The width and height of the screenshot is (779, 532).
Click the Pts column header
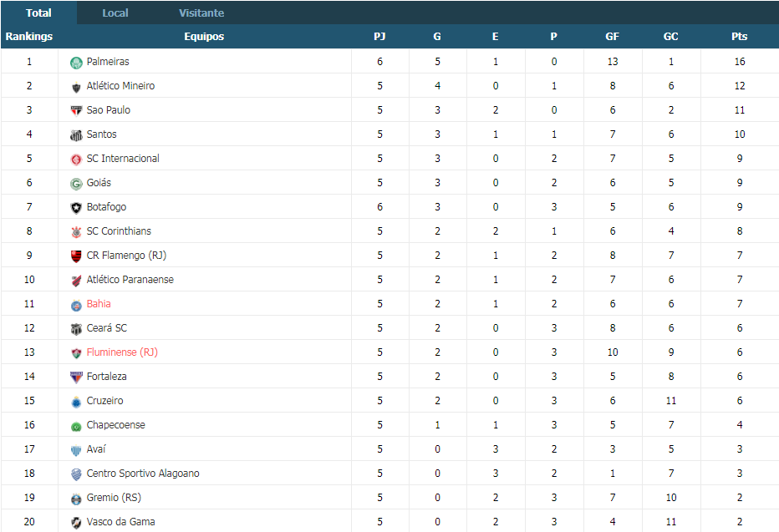coord(739,36)
